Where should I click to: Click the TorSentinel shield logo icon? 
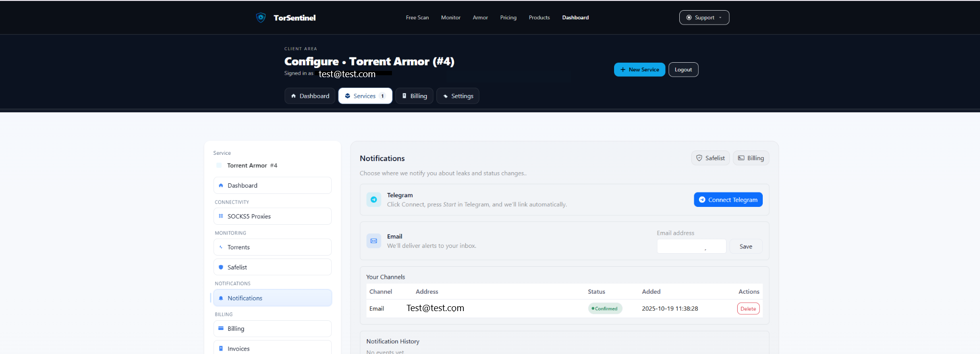[x=261, y=18]
